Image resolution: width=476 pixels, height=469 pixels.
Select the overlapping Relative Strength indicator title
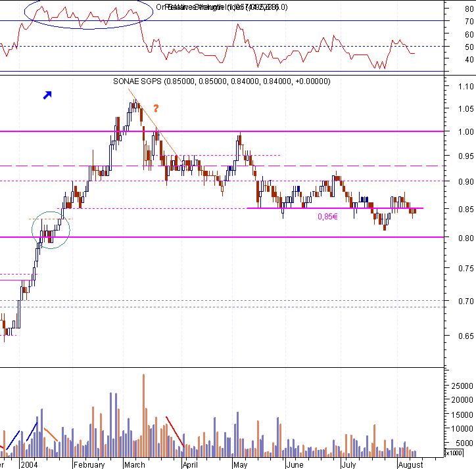coord(222,7)
